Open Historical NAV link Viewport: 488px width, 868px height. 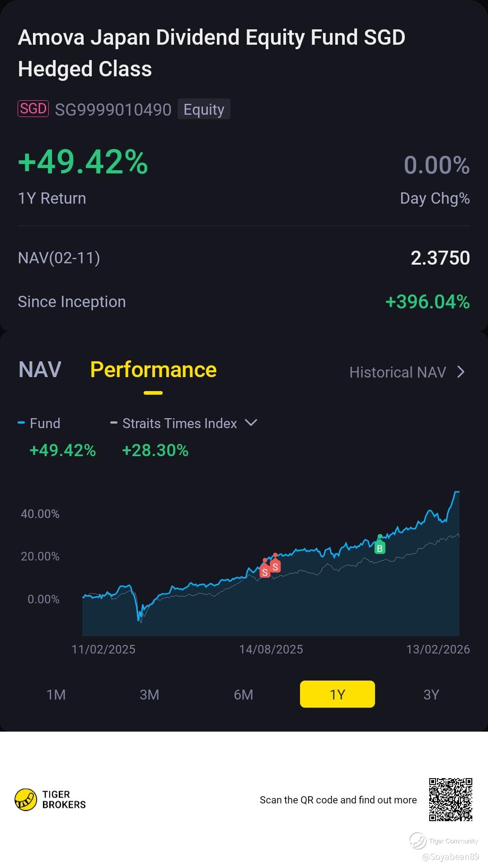[398, 372]
